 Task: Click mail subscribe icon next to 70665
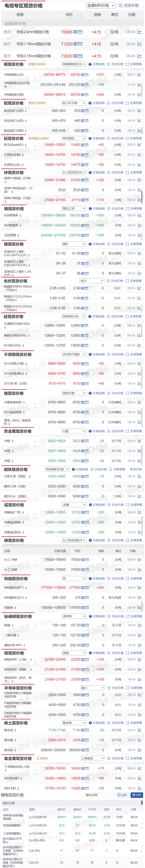click(80, 32)
